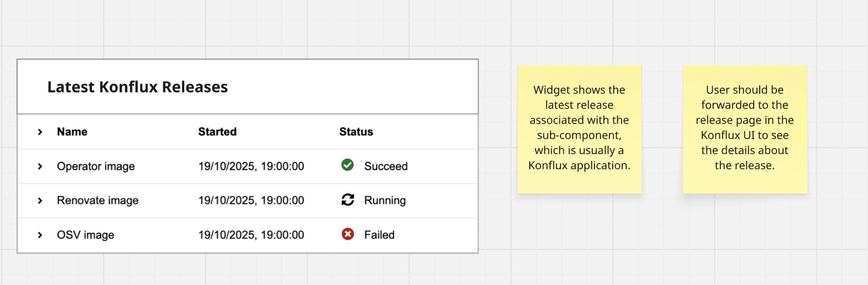
Task: Toggle the expand-all chevron in header row
Action: tap(40, 132)
